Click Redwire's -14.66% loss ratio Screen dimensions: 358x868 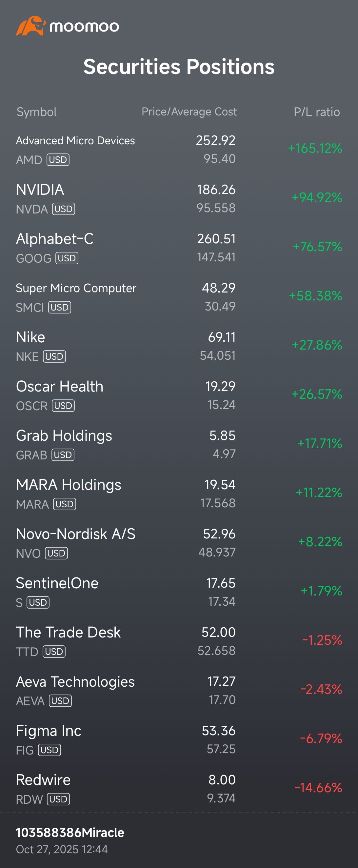318,788
